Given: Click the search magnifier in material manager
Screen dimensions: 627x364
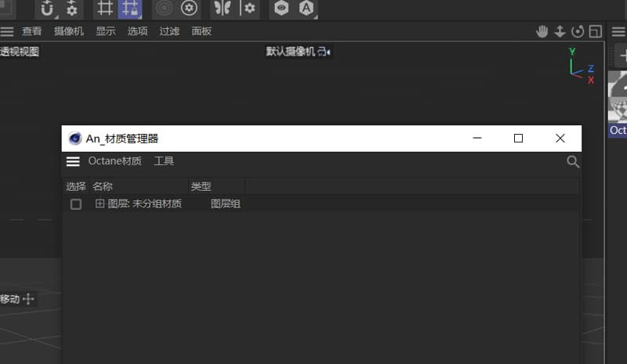Looking at the screenshot, I should point(573,162).
